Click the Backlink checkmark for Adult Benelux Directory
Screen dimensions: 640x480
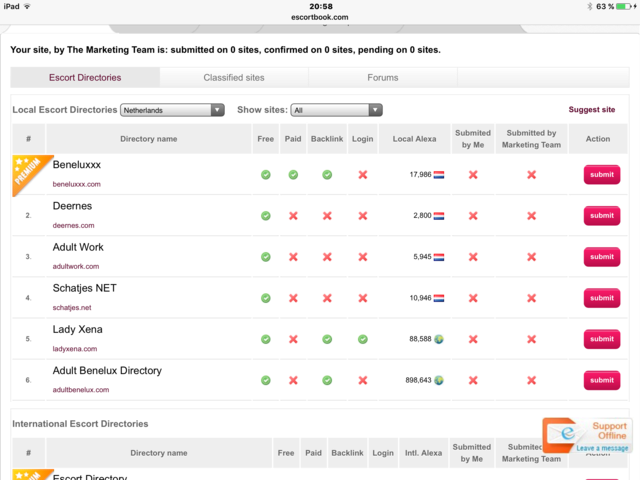point(327,380)
